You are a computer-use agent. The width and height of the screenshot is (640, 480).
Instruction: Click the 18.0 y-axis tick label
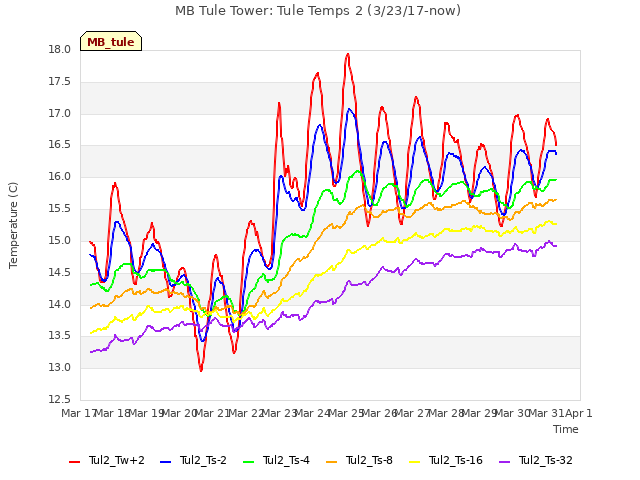[60, 50]
